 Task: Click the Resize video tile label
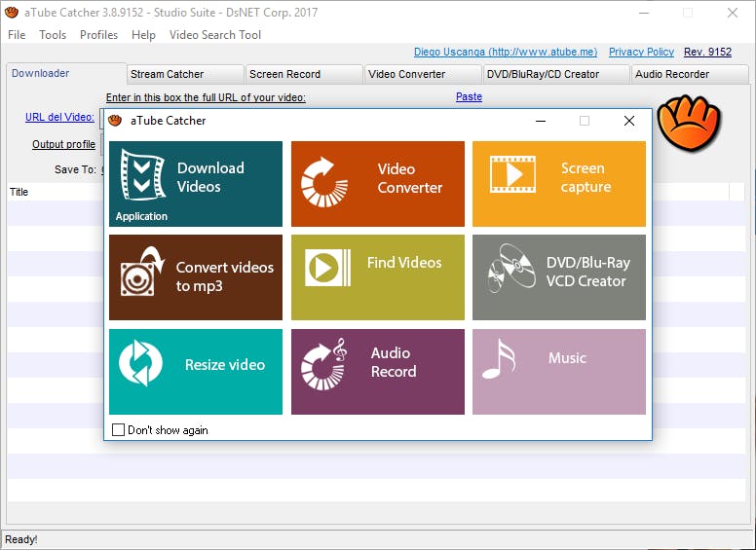click(225, 364)
